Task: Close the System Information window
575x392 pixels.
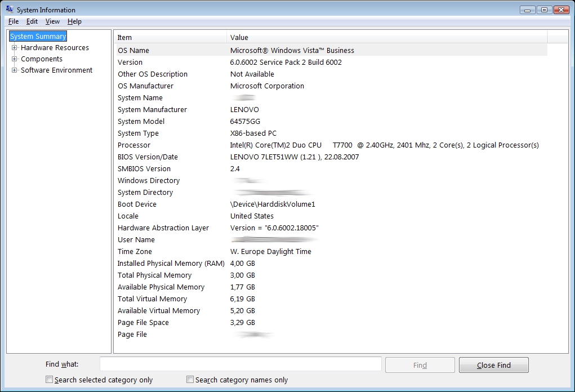Action: click(x=561, y=10)
